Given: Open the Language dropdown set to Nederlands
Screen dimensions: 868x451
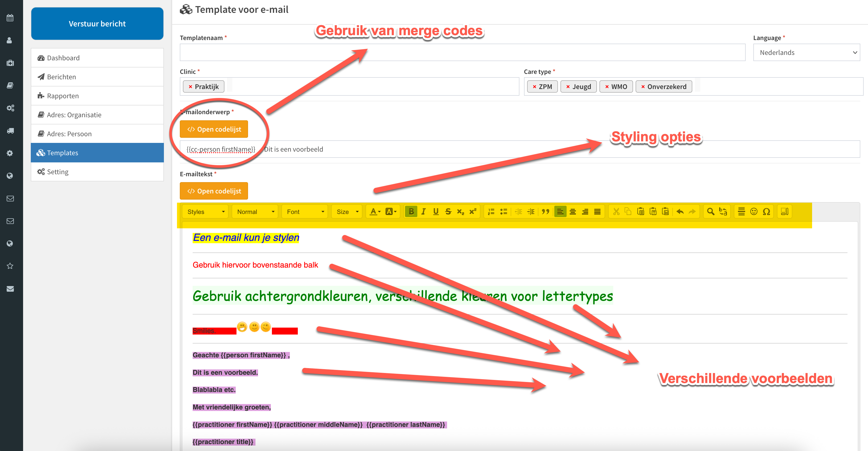Looking at the screenshot, I should [x=807, y=53].
